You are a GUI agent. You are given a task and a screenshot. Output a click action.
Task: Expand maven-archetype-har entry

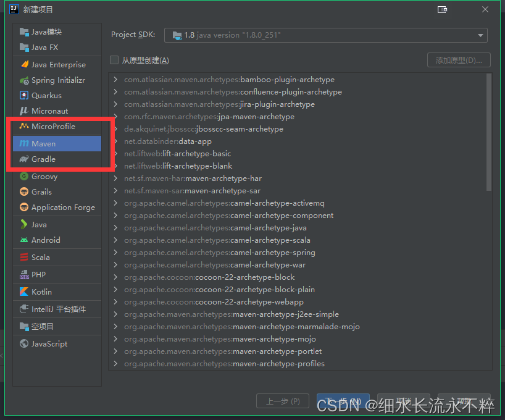(115, 178)
